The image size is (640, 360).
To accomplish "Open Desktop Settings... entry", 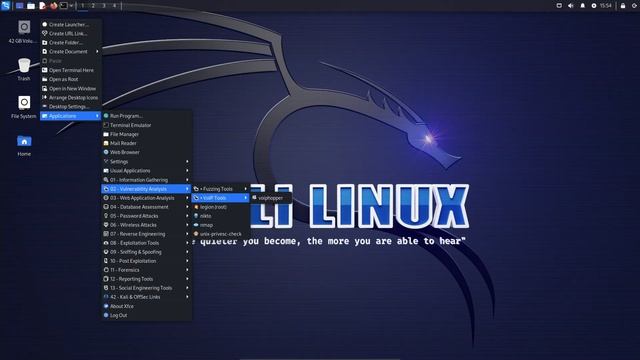I will (71, 107).
